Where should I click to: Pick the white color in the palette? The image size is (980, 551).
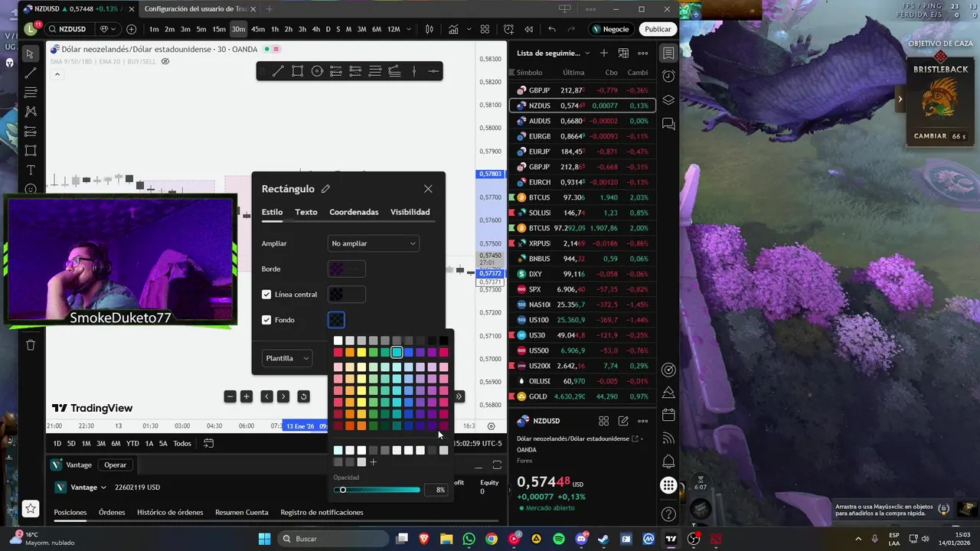(x=338, y=341)
